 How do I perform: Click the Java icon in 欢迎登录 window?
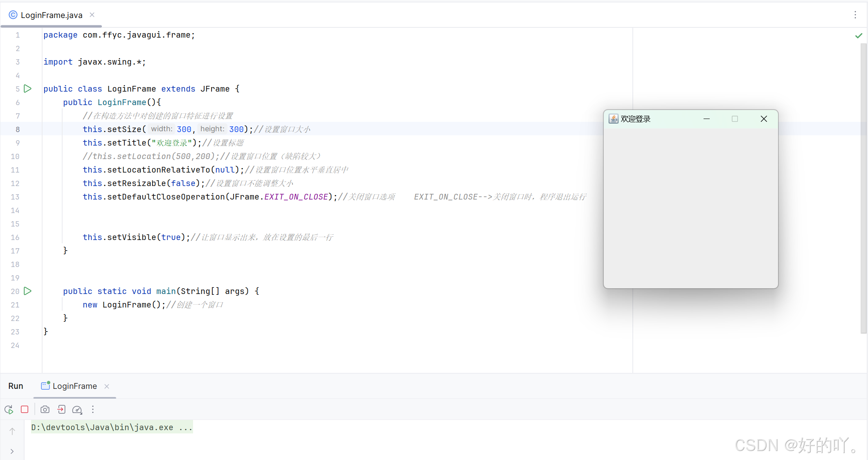[613, 119]
